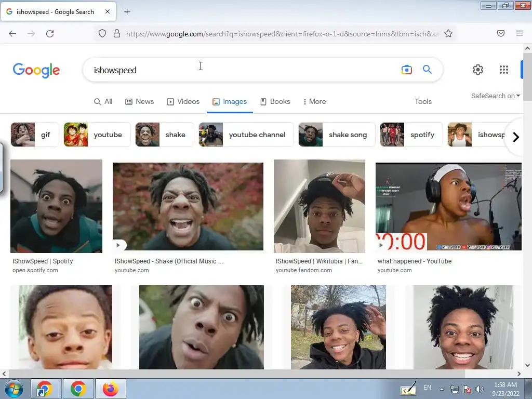Click the youtube.fandom.com source link
Image resolution: width=532 pixels, height=399 pixels.
(x=303, y=270)
